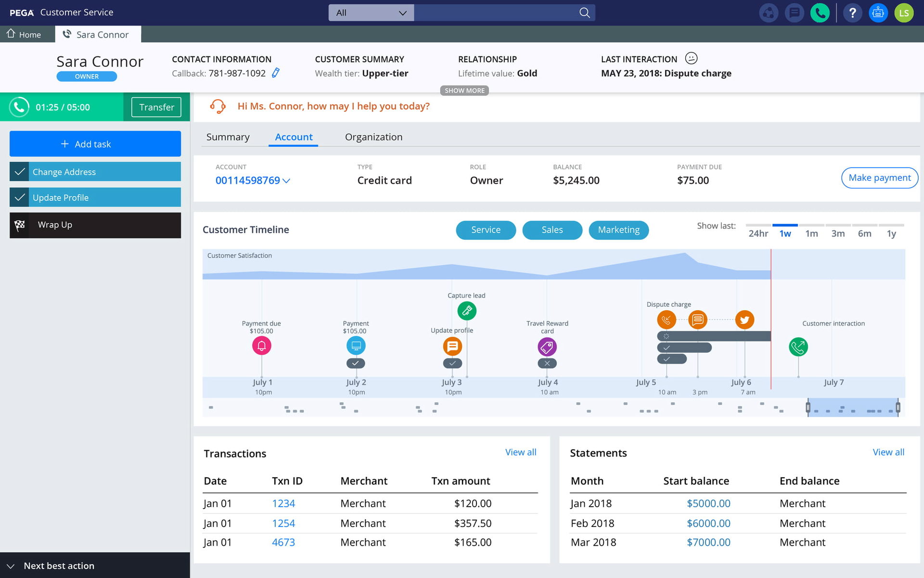This screenshot has width=924, height=578.
Task: Open the green Capture lead icon
Action: click(467, 311)
